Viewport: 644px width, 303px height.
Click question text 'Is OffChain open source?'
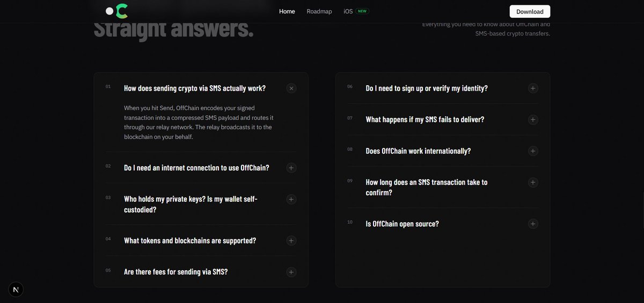coord(402,224)
